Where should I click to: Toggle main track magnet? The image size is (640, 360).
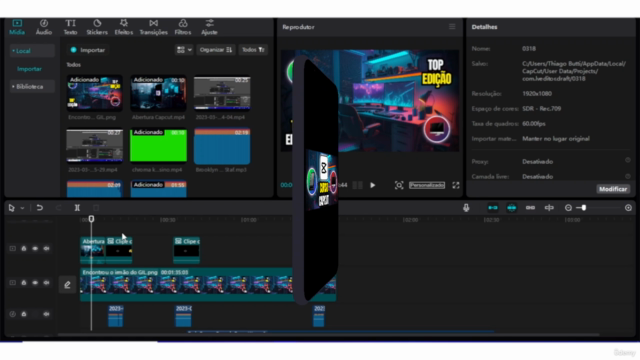tap(493, 208)
